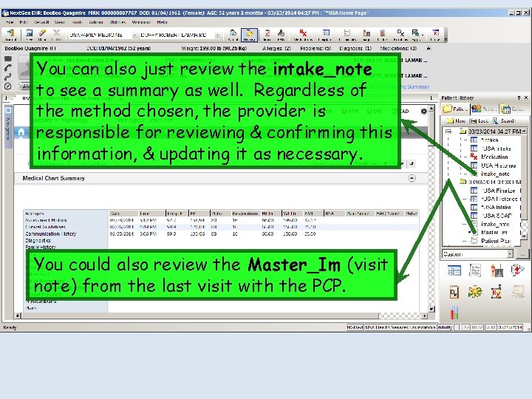Open the History toolbar button
This screenshot has width=532, height=399.
pyautogui.click(x=249, y=35)
